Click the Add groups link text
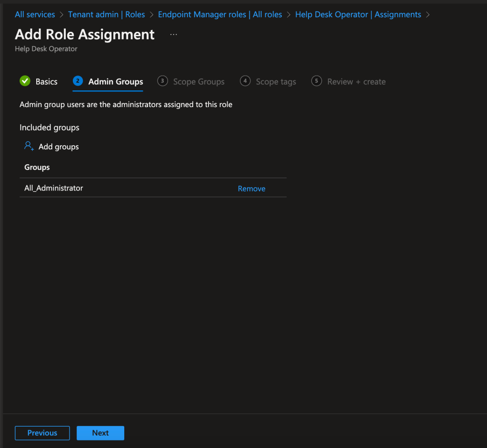 click(x=59, y=147)
